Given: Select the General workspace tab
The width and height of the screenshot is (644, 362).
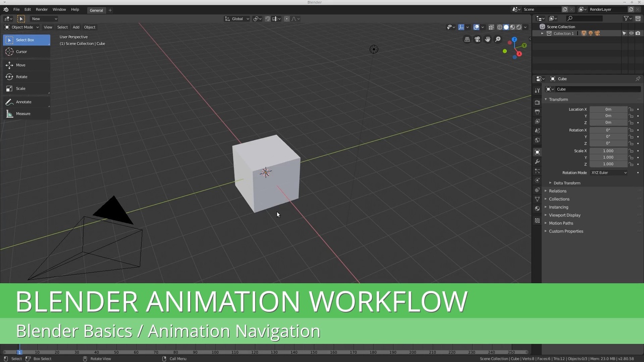Looking at the screenshot, I should coord(96,10).
